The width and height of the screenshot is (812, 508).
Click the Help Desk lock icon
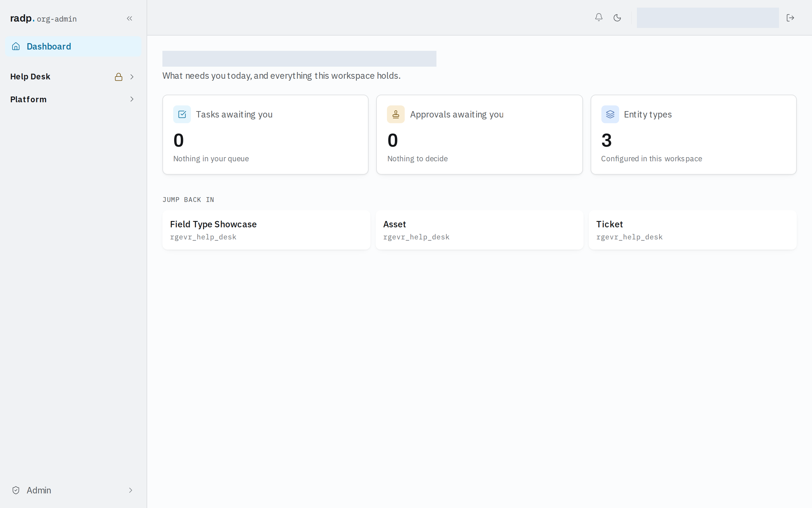tap(118, 77)
